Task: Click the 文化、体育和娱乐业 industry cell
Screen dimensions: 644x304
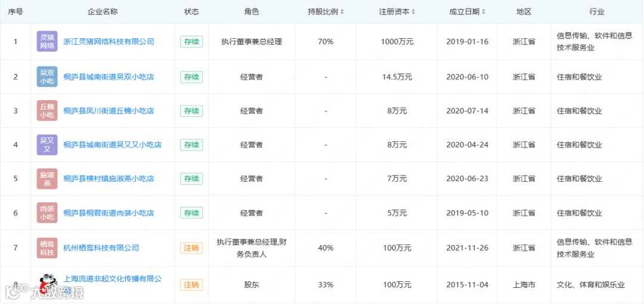Action: coord(590,285)
